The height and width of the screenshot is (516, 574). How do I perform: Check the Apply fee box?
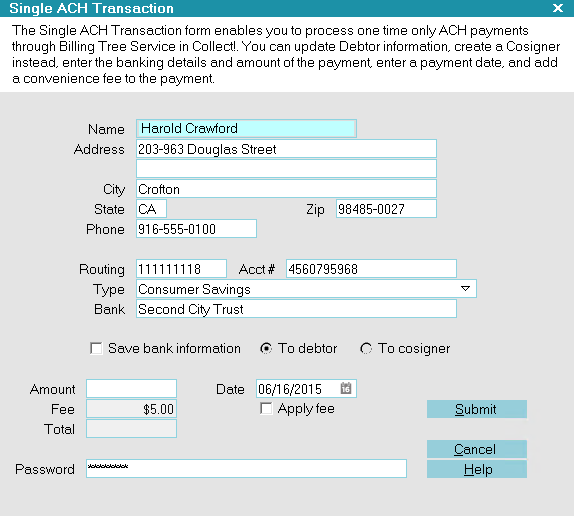click(x=266, y=408)
